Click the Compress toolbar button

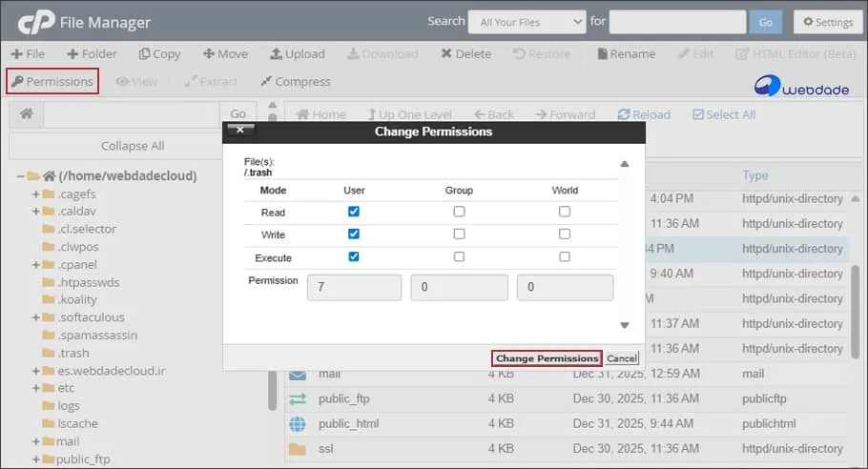click(x=295, y=81)
